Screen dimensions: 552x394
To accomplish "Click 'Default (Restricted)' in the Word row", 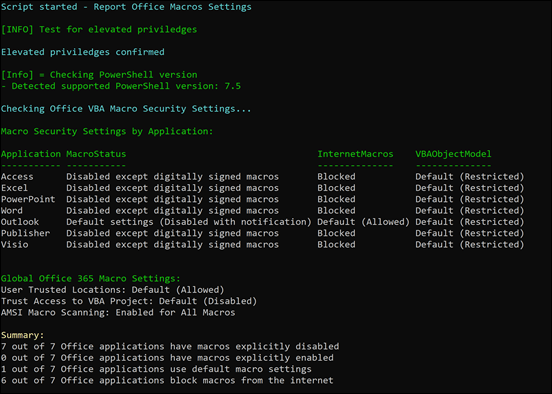I will coord(470,211).
